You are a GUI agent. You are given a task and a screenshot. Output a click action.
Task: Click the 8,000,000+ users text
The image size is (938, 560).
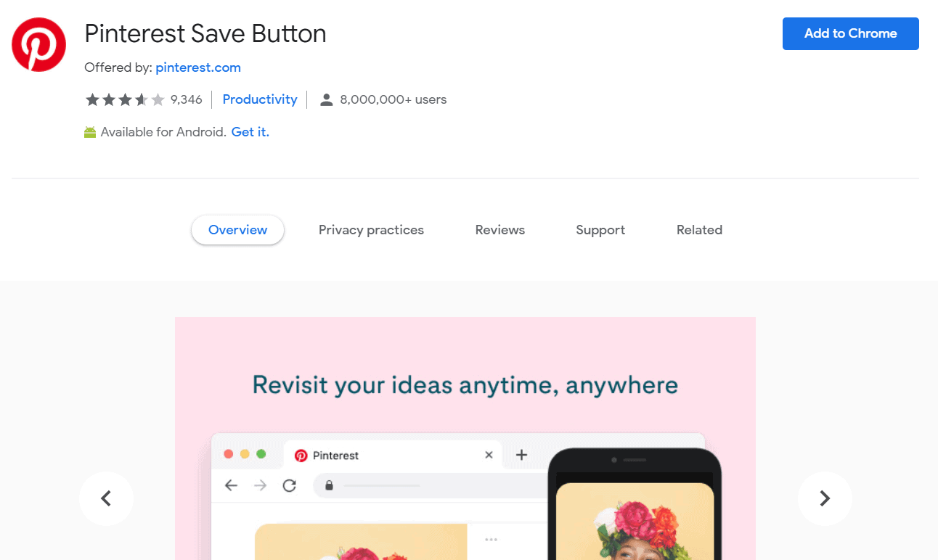(x=393, y=99)
